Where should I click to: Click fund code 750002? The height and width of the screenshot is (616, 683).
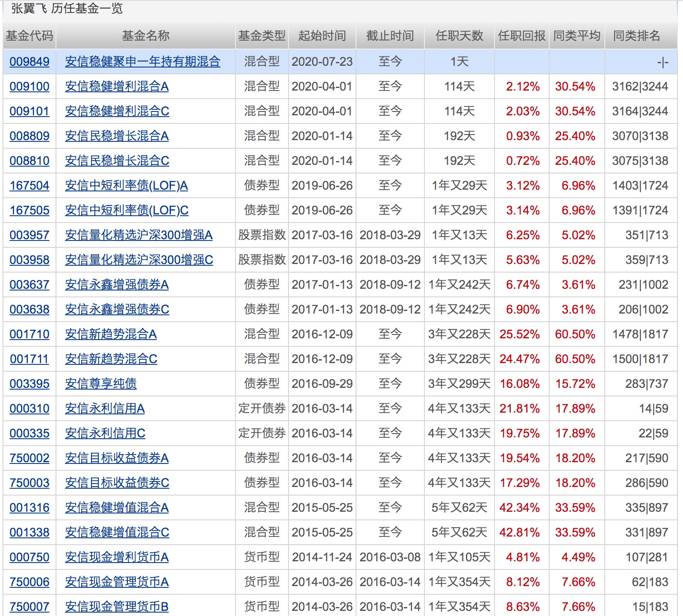tap(29, 458)
